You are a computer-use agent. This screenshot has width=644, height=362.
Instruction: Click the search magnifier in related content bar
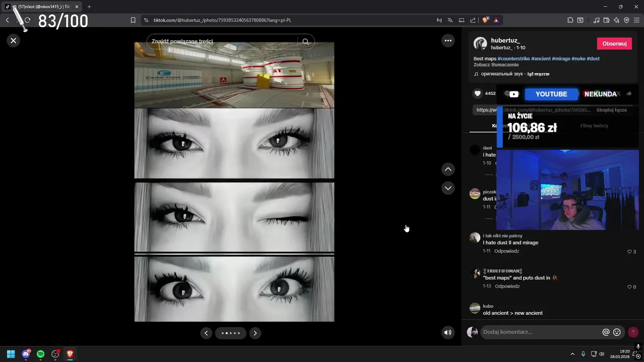point(305,42)
